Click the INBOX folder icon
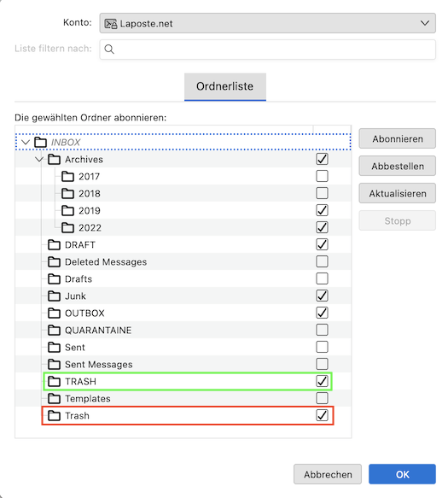Screen dimensions: 448x498 (x=40, y=143)
